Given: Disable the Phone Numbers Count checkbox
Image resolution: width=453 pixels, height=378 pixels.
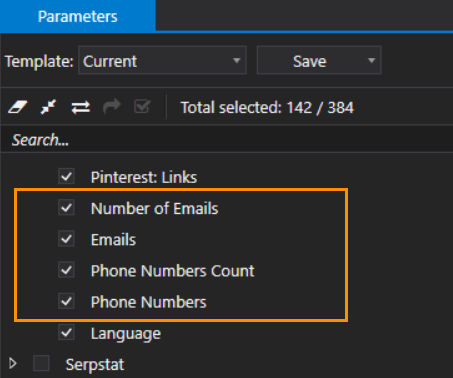Looking at the screenshot, I should [66, 270].
